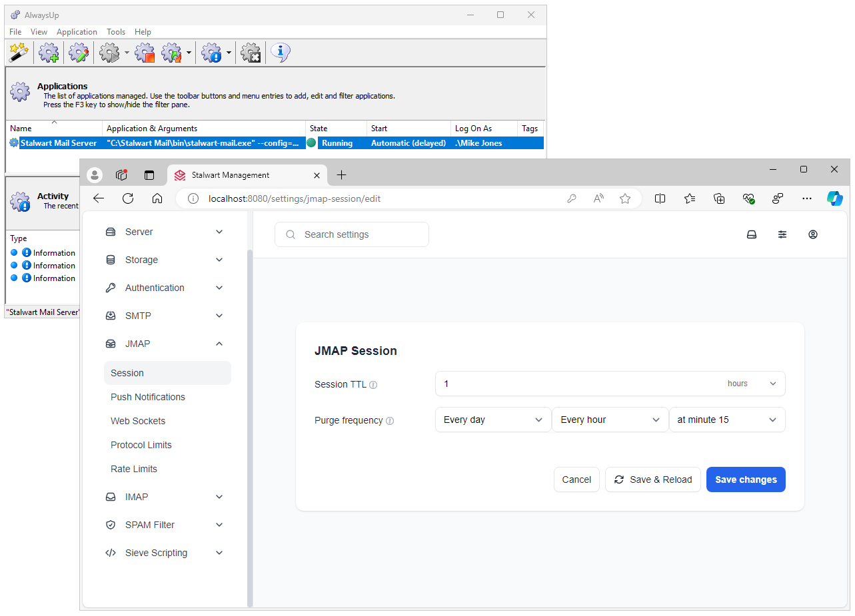Go back in the browser
Viewport: 855px width, 616px height.
point(99,198)
